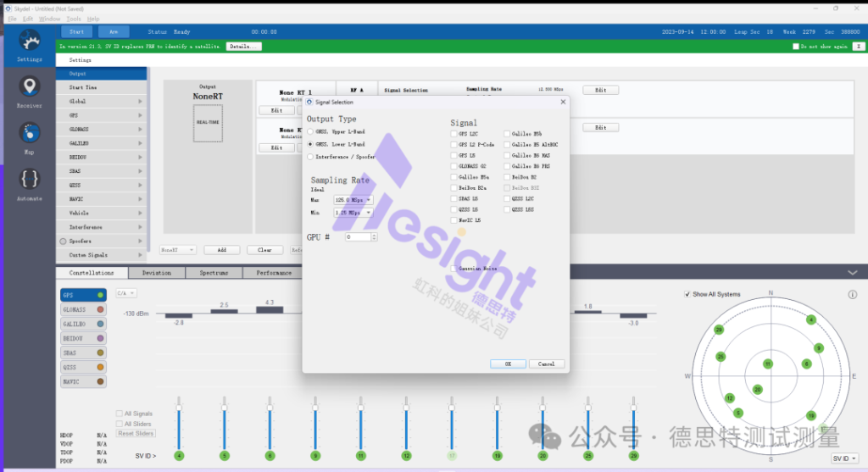Select the GLONASS constellation with red dot
868x472 pixels.
[82, 309]
